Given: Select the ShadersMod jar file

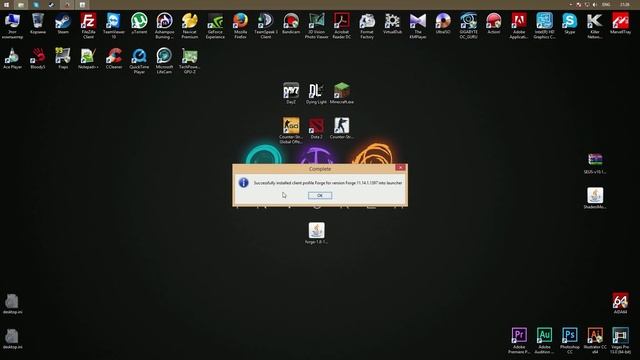Looking at the screenshot, I should coord(595,198).
